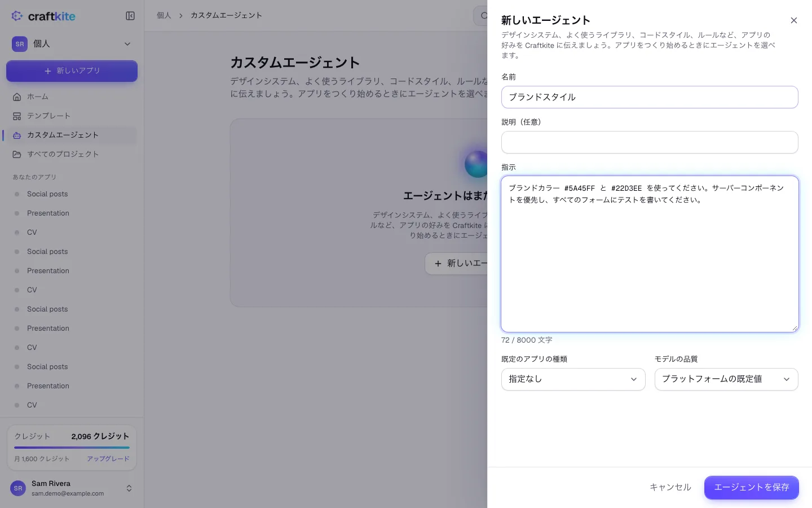Open account switcher arrows beside Sam Rivera

pyautogui.click(x=129, y=488)
